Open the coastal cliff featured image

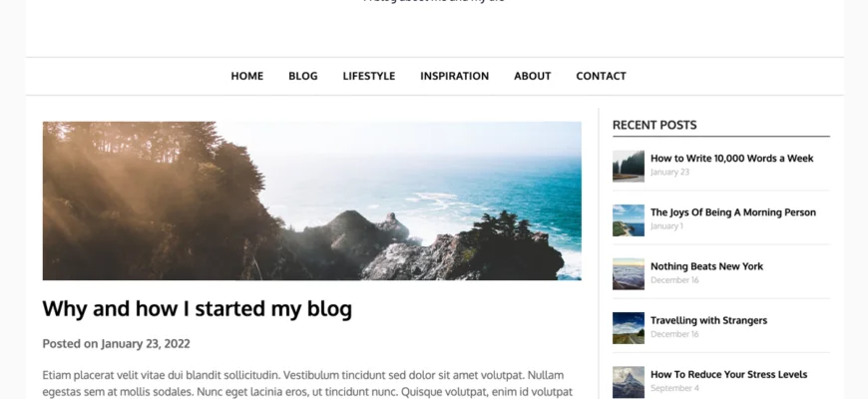(311, 200)
